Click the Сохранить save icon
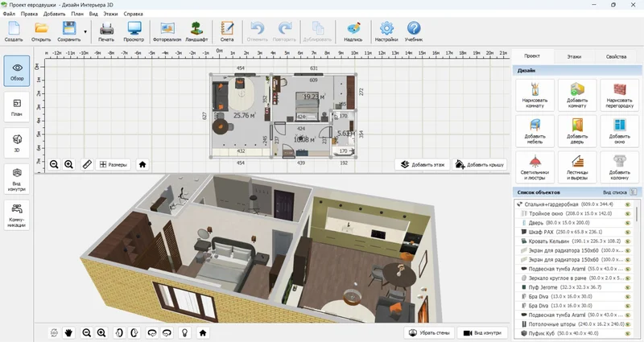 [x=69, y=29]
